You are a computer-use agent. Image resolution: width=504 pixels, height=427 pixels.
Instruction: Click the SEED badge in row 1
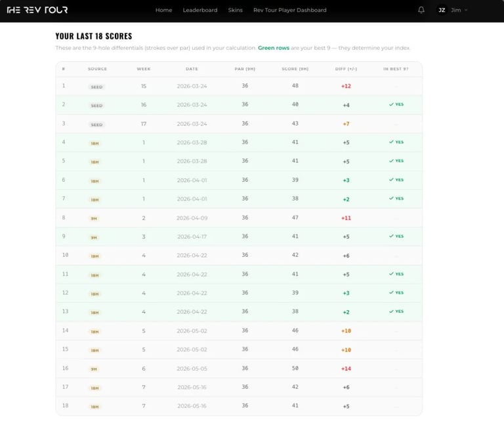point(96,87)
